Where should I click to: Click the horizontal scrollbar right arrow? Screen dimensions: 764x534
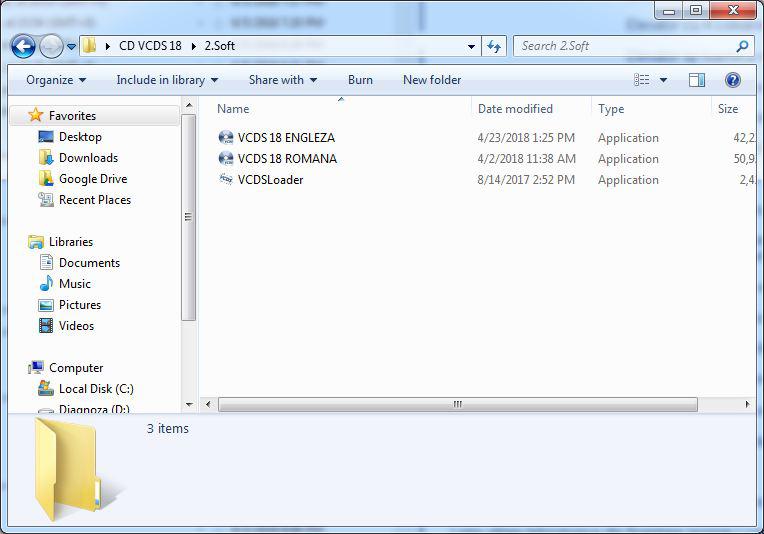[x=747, y=404]
